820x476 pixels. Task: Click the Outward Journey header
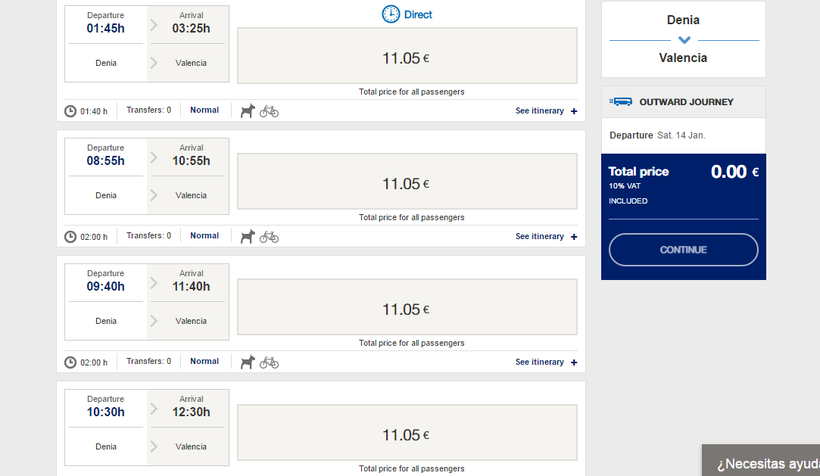(x=685, y=102)
